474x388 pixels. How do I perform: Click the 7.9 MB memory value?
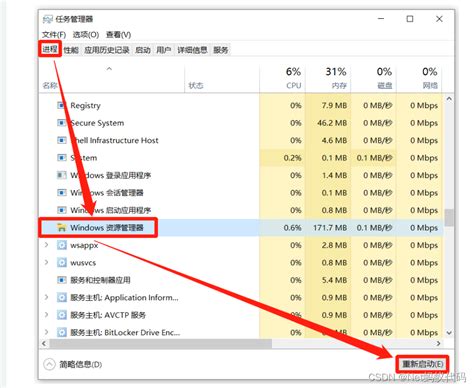[334, 105]
